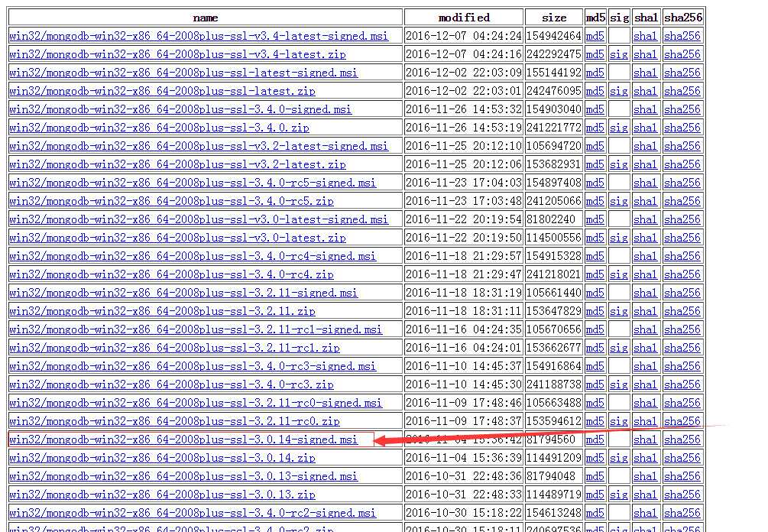Download the ssl-3.4.0-rc3.zip file

coord(171,385)
